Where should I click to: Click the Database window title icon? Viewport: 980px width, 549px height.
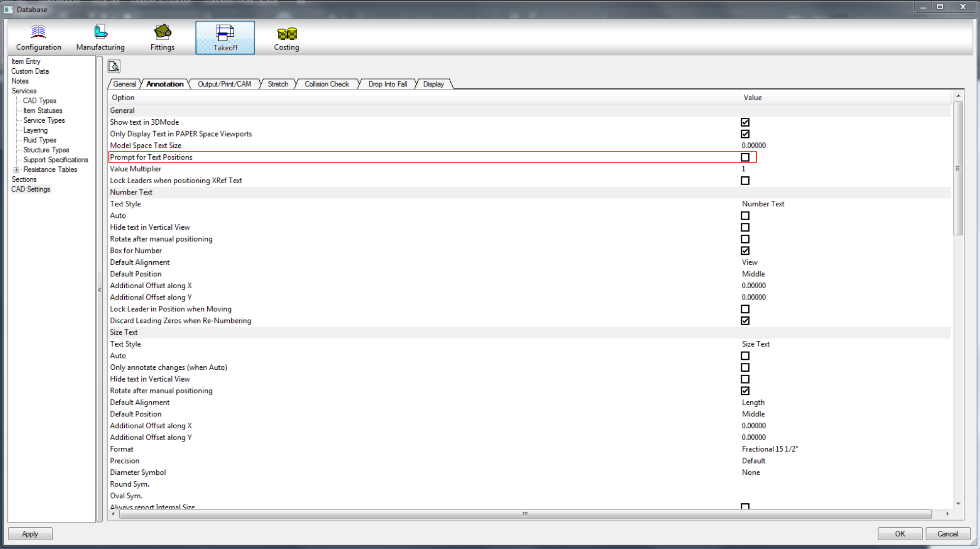pos(8,9)
